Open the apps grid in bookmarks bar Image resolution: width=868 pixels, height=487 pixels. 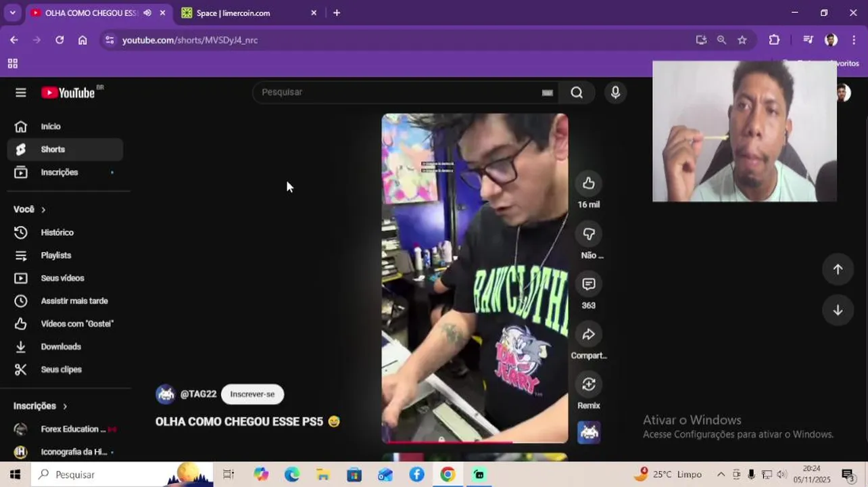[x=12, y=64]
